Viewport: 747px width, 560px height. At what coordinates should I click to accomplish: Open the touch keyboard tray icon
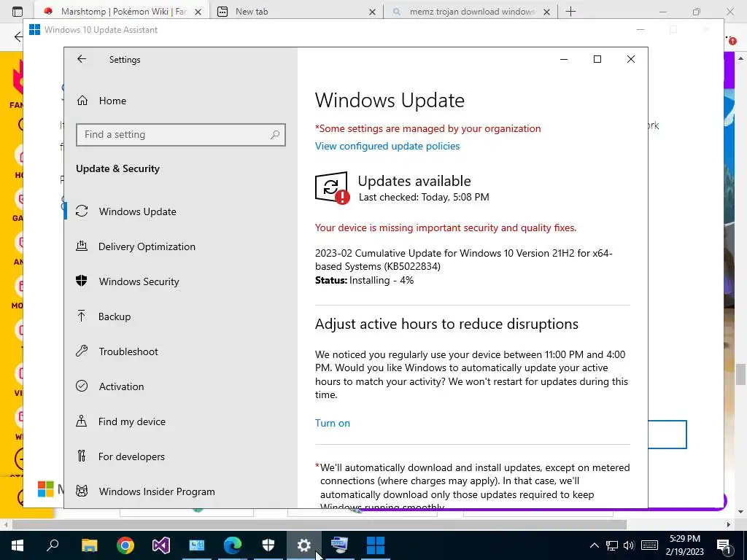click(x=649, y=545)
